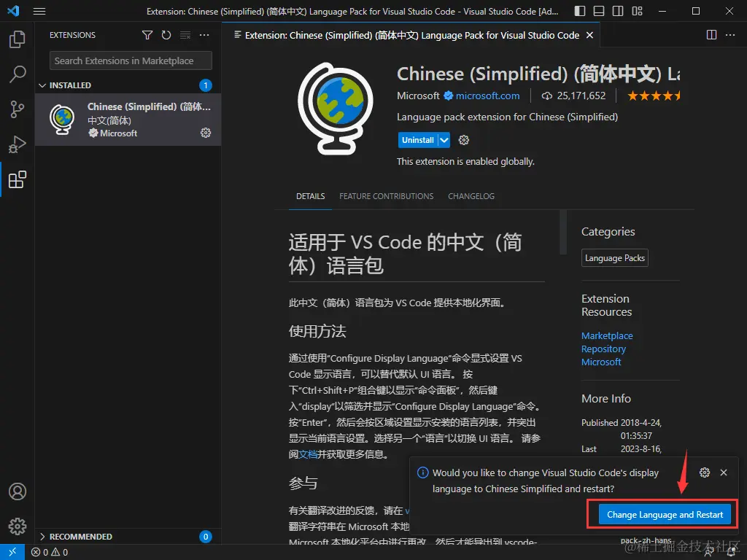Customize layout from title bar icon
Screen dimensions: 747x560
637,11
